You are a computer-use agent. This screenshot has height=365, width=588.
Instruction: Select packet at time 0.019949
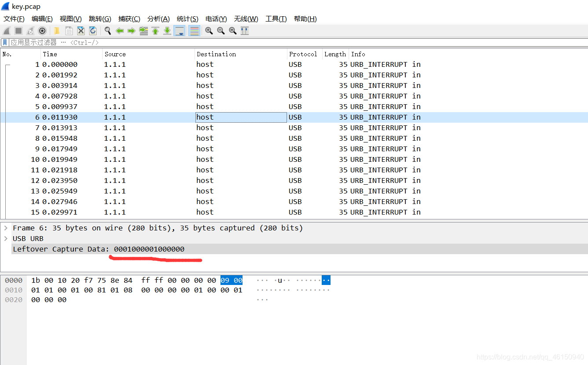click(294, 159)
